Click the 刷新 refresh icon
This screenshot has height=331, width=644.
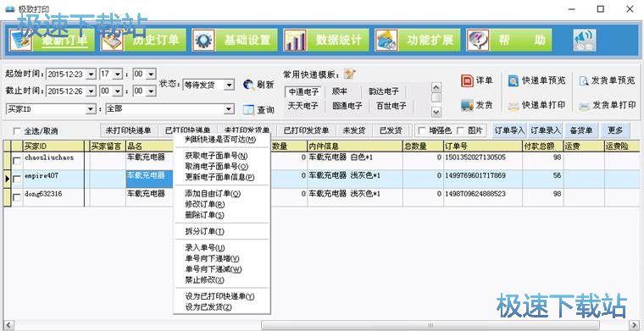point(248,85)
